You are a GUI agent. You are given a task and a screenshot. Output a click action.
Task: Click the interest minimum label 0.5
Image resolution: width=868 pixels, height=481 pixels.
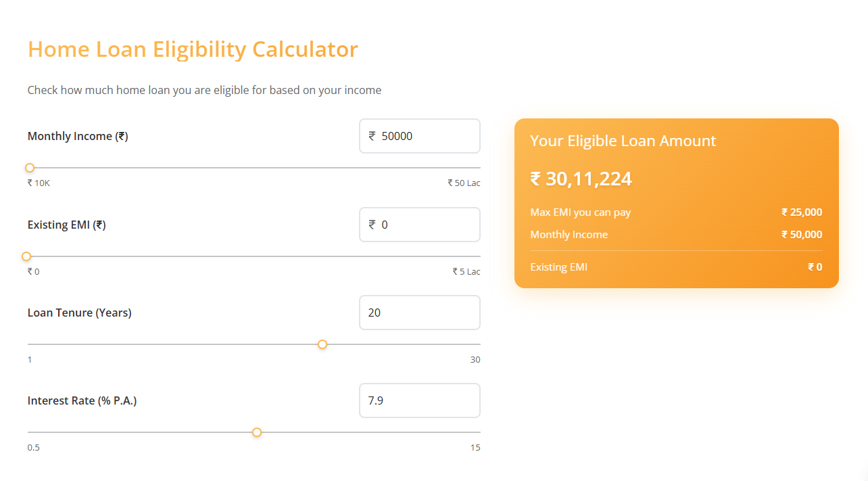34,447
